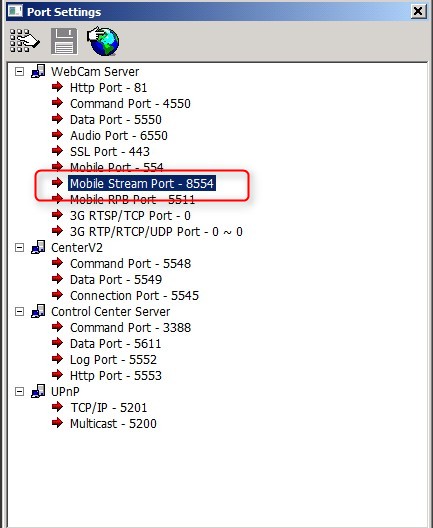The image size is (433, 528).
Task: Select WebCam Server network icon
Action: click(x=38, y=71)
